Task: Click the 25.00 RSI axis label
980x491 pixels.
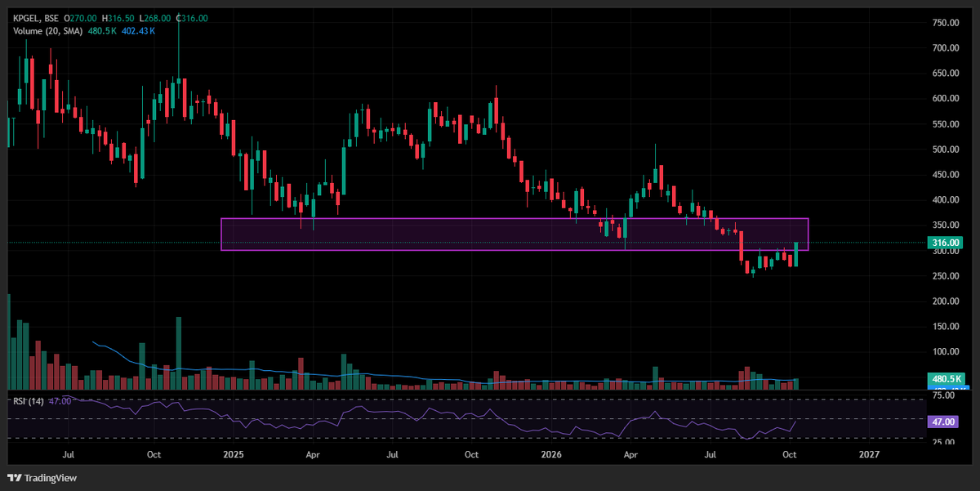Action: pos(943,443)
